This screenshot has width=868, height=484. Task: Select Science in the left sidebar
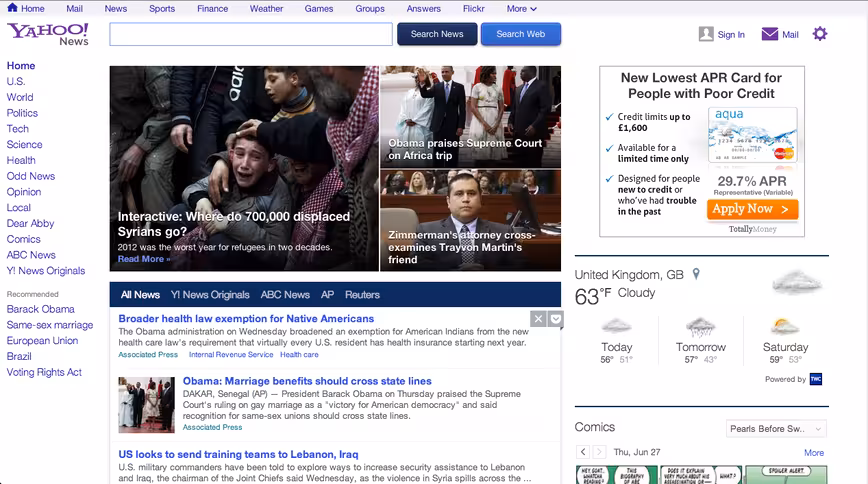click(24, 145)
